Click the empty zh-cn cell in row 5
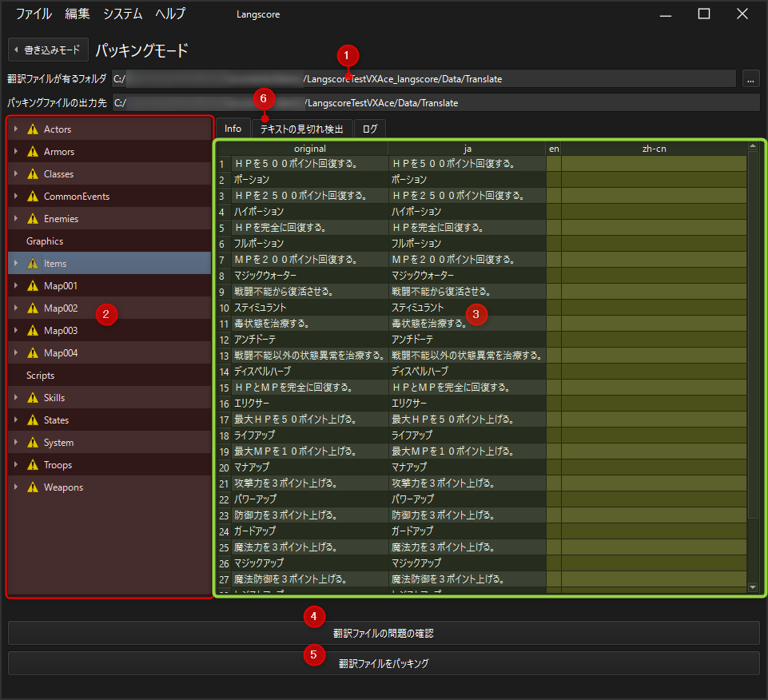768x700 pixels. (x=655, y=228)
